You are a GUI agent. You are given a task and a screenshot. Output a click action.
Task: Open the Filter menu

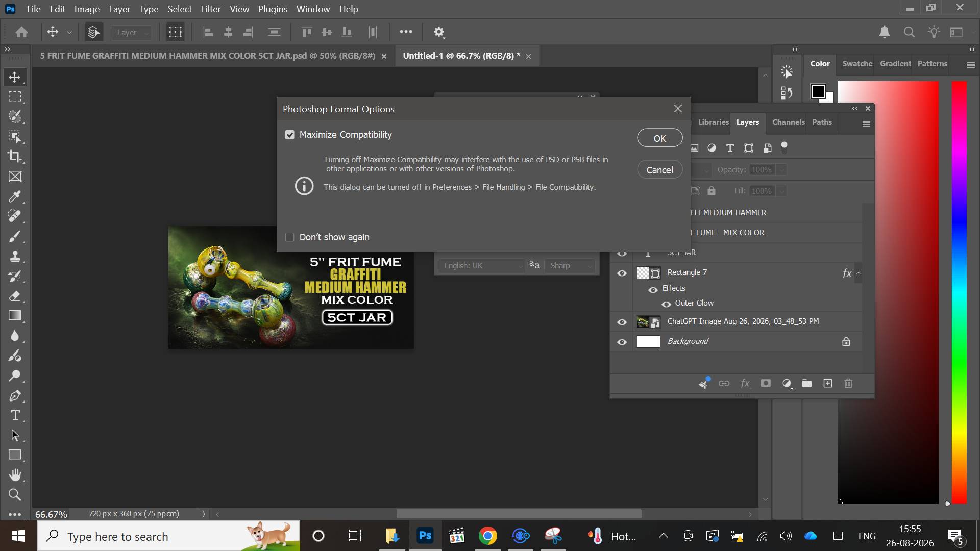tap(210, 9)
